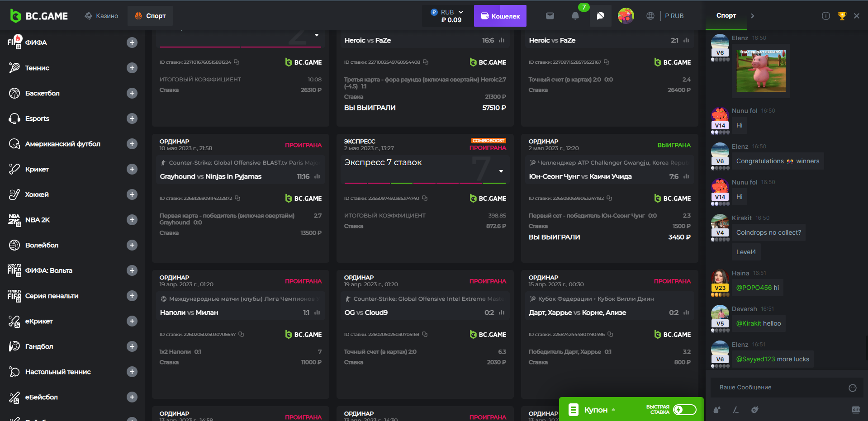Copy bet ID 2268126909114232872

(x=237, y=198)
